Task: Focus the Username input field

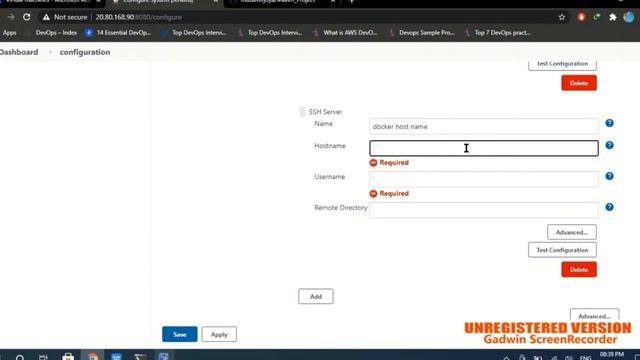Action: (x=484, y=179)
